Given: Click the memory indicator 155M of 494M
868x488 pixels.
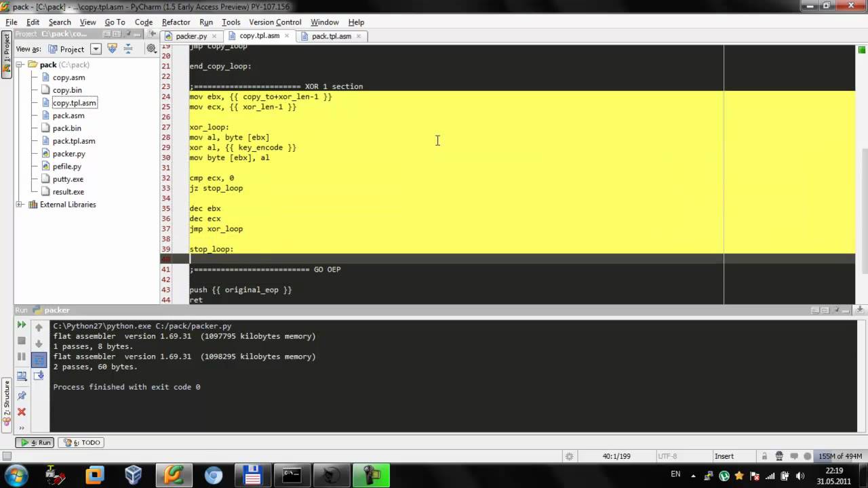Looking at the screenshot, I should (840, 457).
